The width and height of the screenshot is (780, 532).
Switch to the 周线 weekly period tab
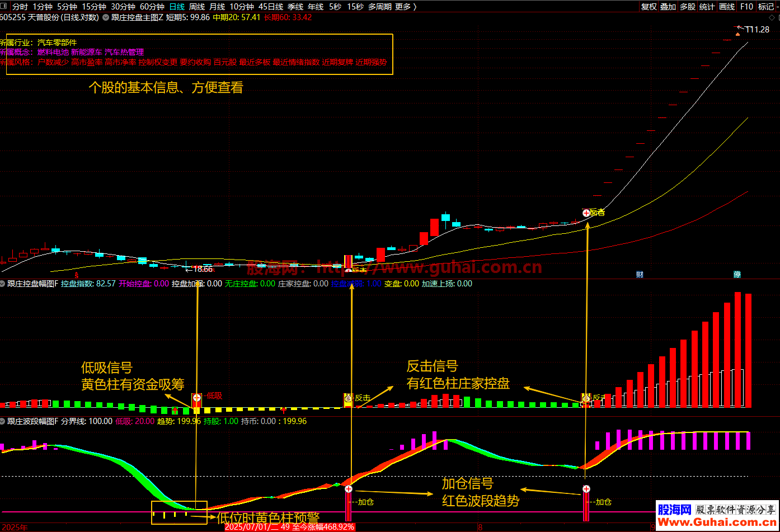(196, 7)
